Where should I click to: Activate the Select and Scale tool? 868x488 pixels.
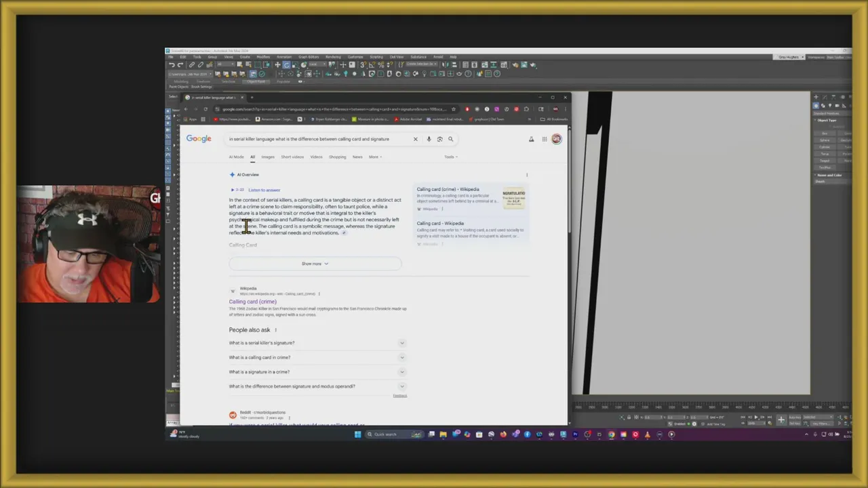point(295,65)
